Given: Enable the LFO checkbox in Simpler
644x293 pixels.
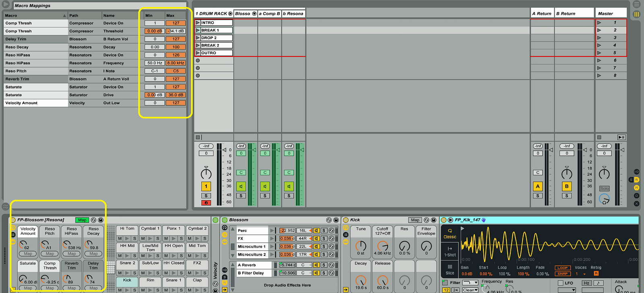Looking at the screenshot, I should coord(560,283).
